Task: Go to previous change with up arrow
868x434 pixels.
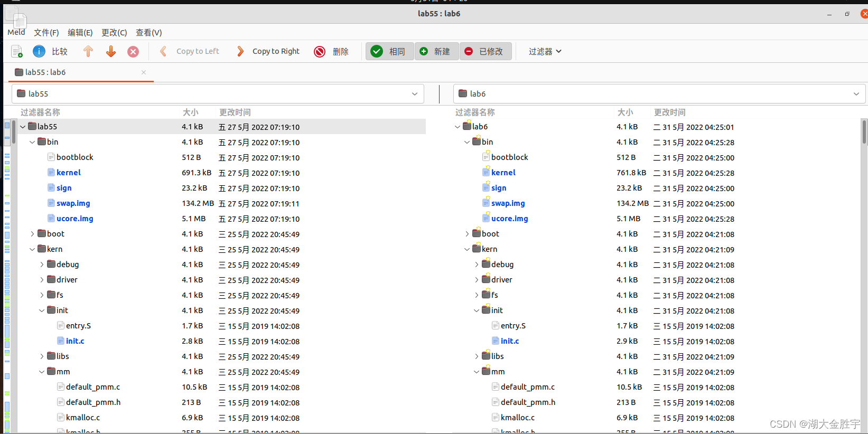Action: point(88,51)
